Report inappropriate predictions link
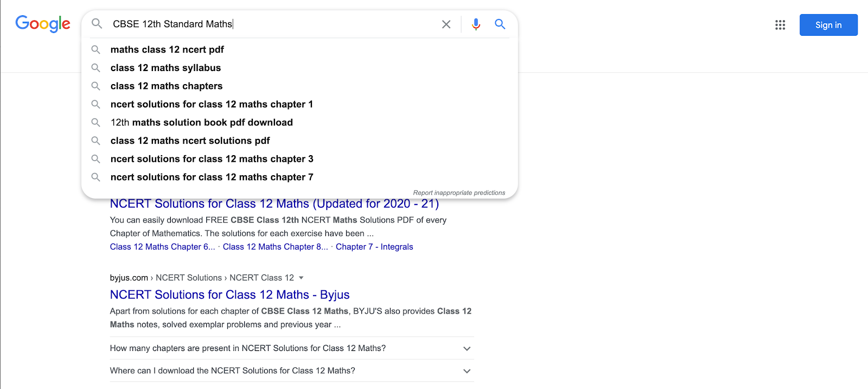The width and height of the screenshot is (868, 389). click(x=459, y=193)
